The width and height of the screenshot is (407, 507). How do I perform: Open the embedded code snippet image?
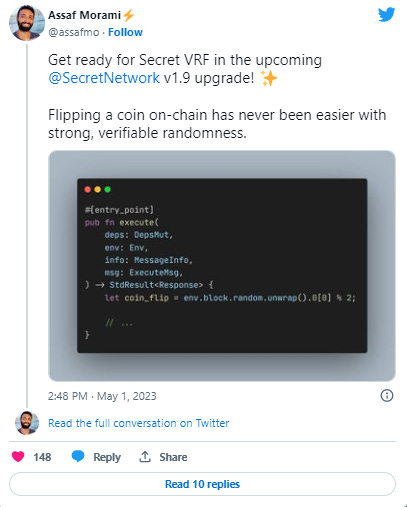222,266
